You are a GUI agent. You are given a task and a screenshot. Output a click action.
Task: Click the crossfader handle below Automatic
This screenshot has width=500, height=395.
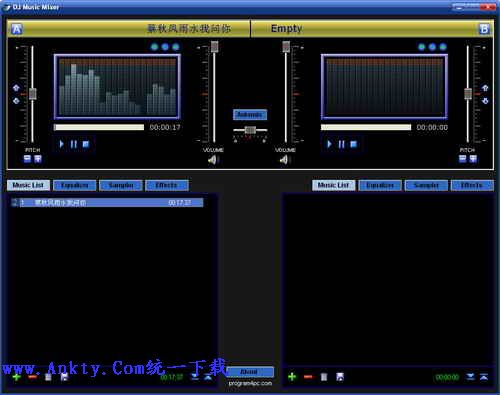(x=250, y=130)
